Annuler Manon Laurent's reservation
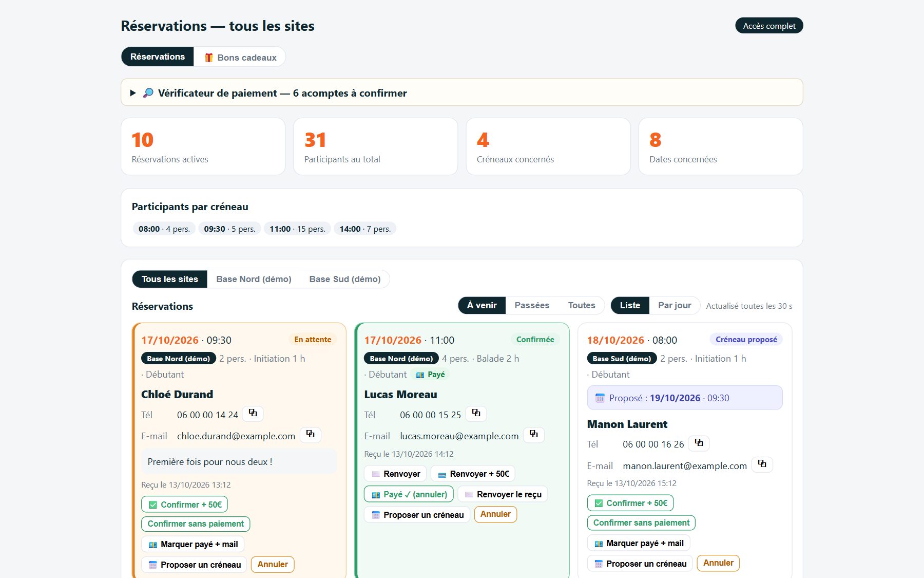 (x=718, y=563)
